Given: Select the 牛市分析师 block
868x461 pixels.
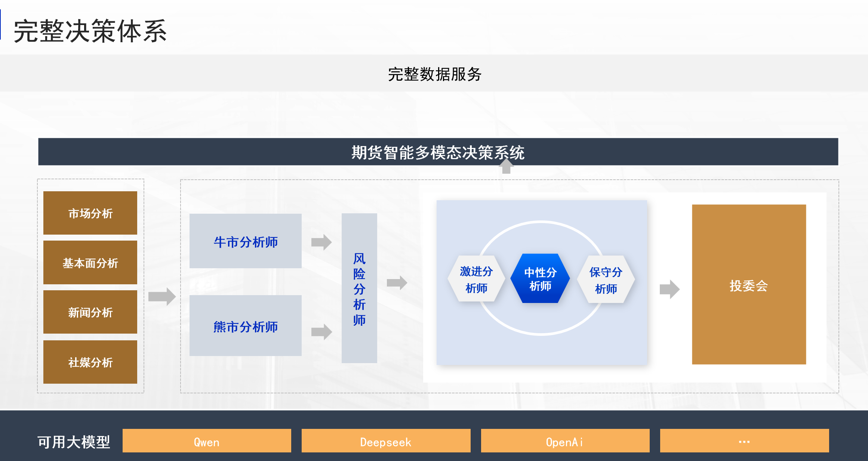Looking at the screenshot, I should pyautogui.click(x=245, y=241).
